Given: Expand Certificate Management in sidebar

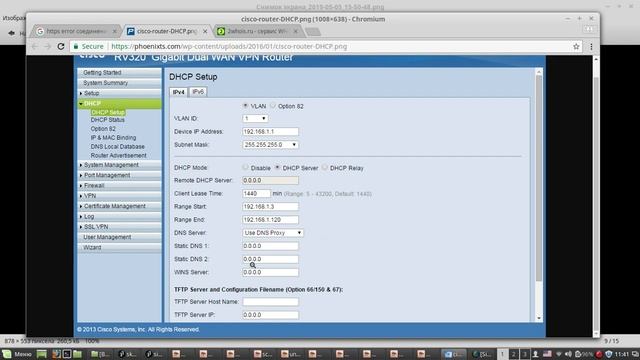Looking at the screenshot, I should coord(120,206).
